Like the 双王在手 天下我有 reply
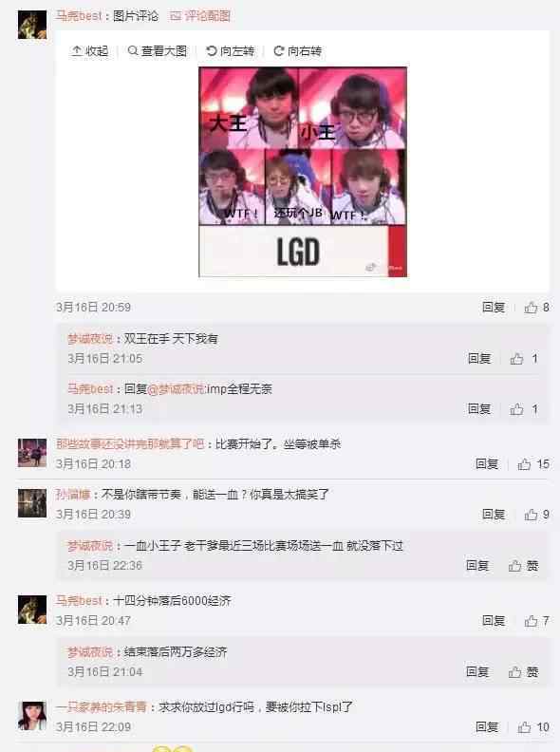Image resolution: width=560 pixels, height=752 pixels. tap(523, 359)
